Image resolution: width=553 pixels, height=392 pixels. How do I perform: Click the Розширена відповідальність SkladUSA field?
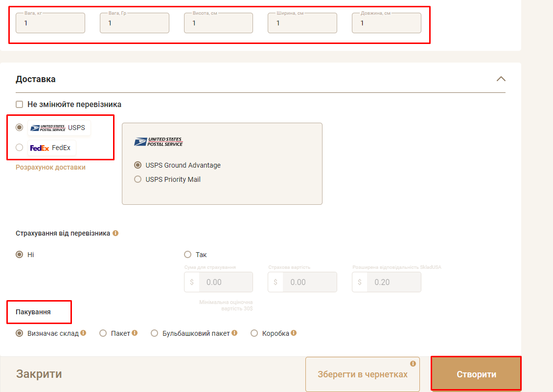pyautogui.click(x=387, y=282)
